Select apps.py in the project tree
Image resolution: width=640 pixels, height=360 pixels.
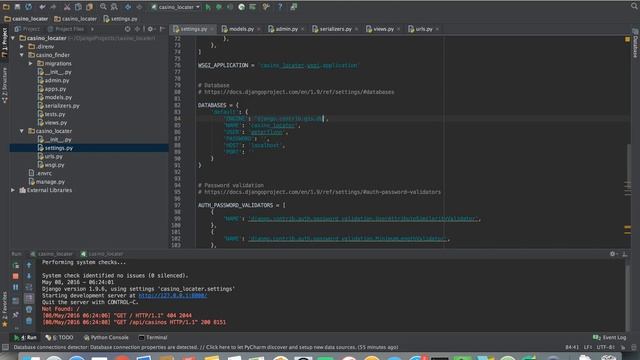(x=52, y=89)
